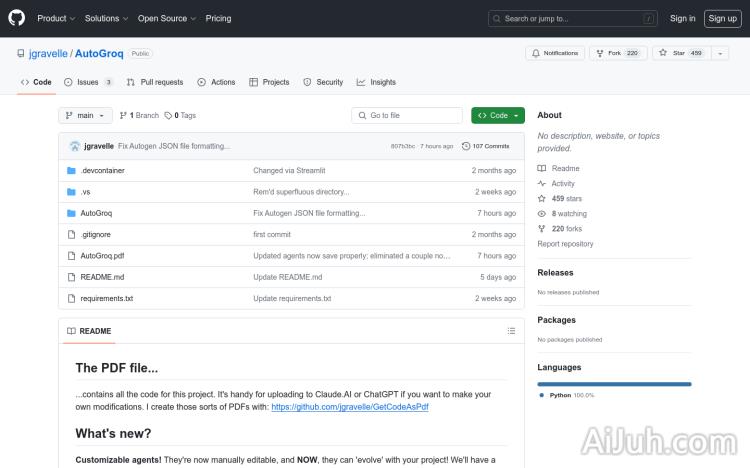Open commit history clock icon
The height and width of the screenshot is (468, 750).
466,146
